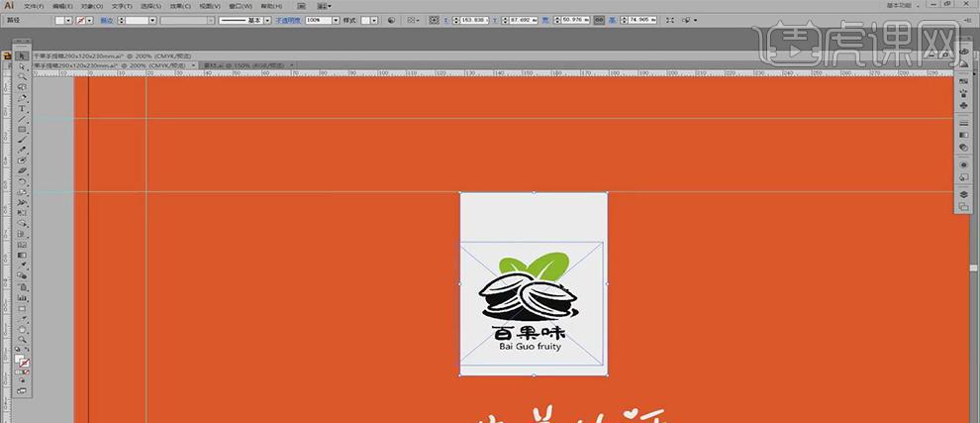Open the 对象(O) menu
The image size is (980, 423).
click(92, 6)
